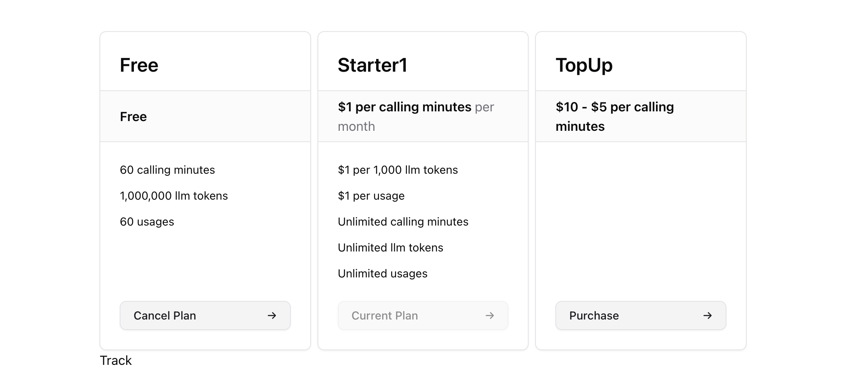Click the arrow icon beside Current Plan
The width and height of the screenshot is (868, 392).
(x=490, y=315)
